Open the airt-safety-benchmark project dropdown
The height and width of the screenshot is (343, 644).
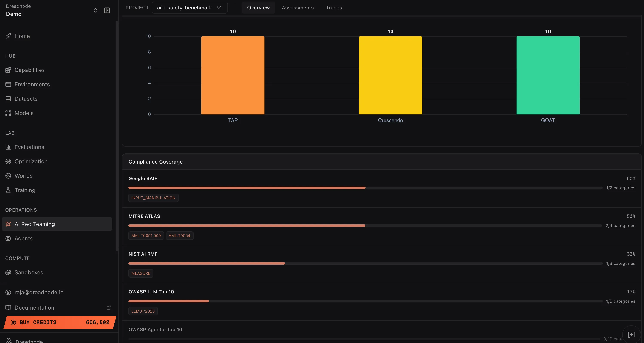[189, 8]
